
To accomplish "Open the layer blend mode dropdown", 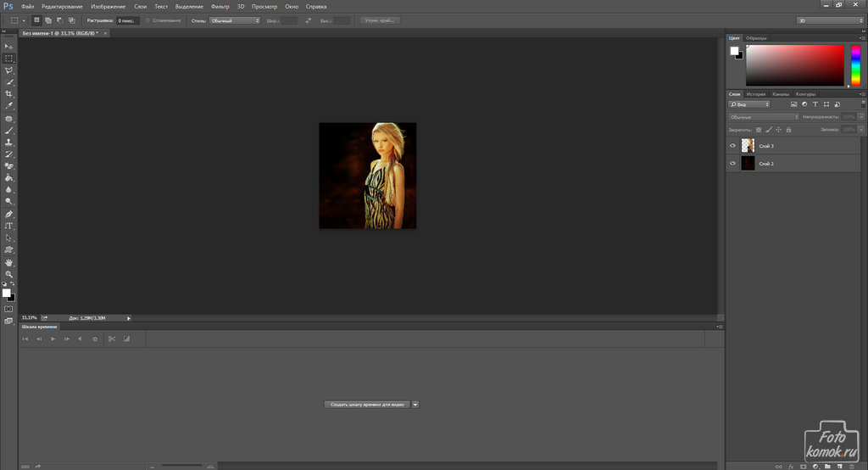I will coord(763,116).
